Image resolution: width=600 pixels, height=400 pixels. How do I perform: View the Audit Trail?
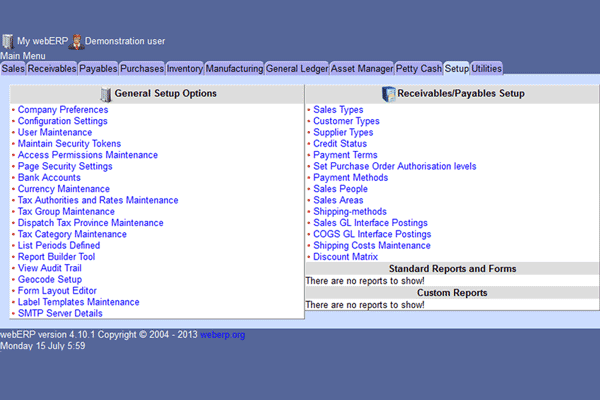[x=51, y=268]
